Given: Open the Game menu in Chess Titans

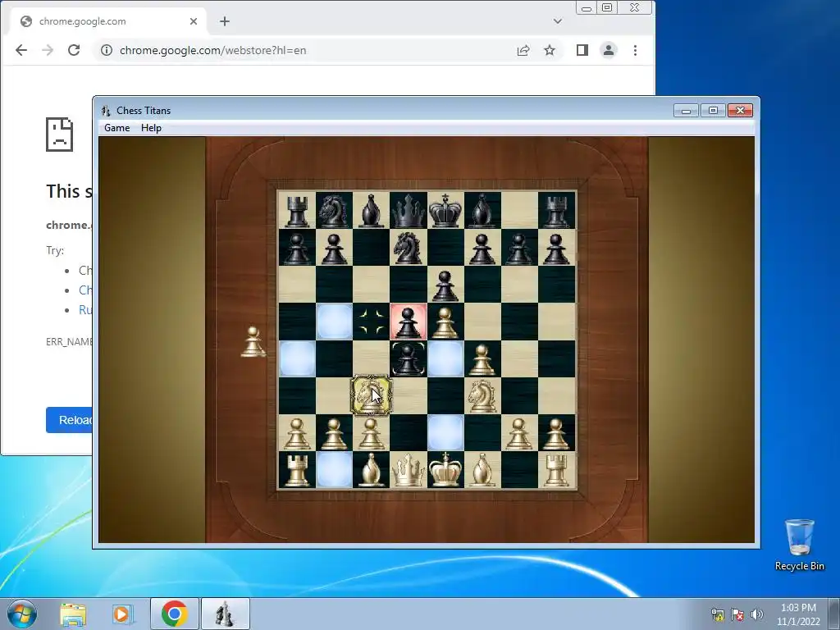Looking at the screenshot, I should tap(116, 127).
